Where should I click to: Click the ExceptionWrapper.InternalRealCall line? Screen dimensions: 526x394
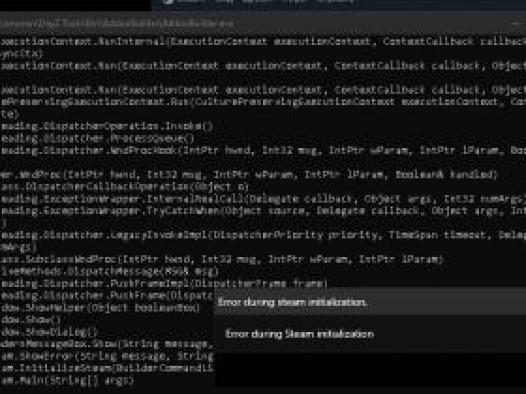tap(263, 199)
